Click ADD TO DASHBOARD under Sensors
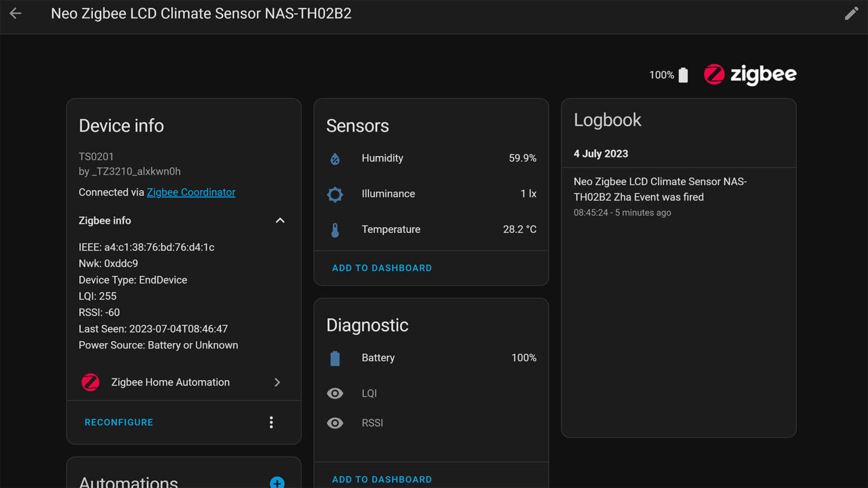Screen dimensions: 868x488 [381, 268]
